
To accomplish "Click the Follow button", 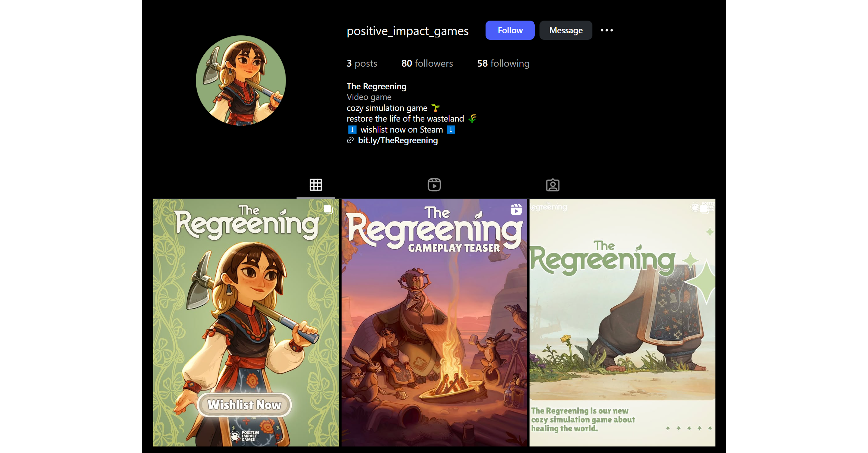I will [510, 30].
